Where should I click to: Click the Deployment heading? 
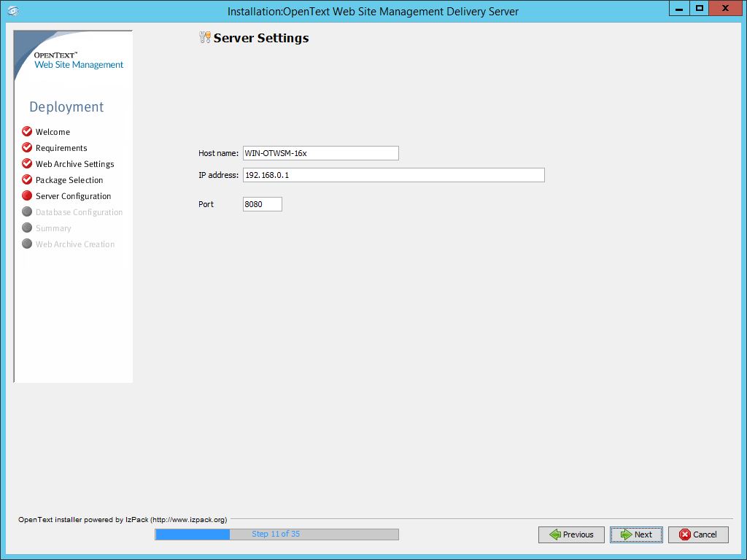[66, 106]
